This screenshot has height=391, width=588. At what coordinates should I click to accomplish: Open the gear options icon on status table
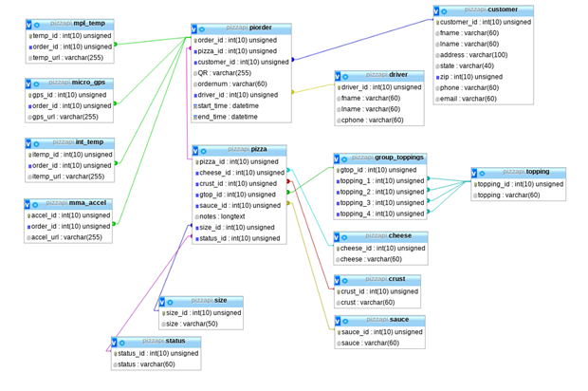tap(122, 343)
